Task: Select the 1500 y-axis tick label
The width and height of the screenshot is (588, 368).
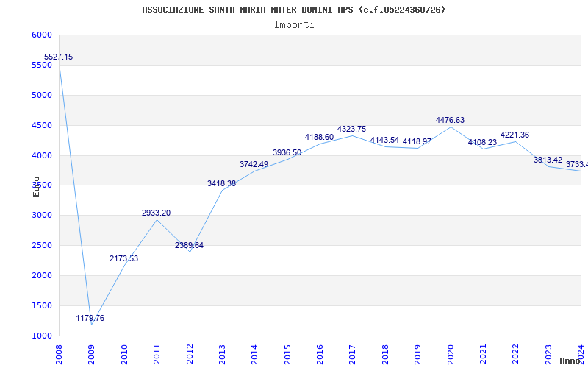Action: [x=42, y=305]
